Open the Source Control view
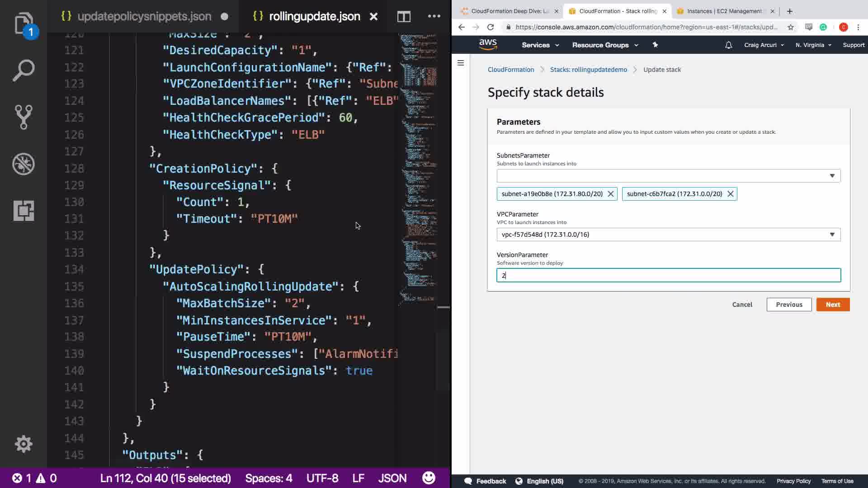This screenshot has height=488, width=868. [x=24, y=117]
